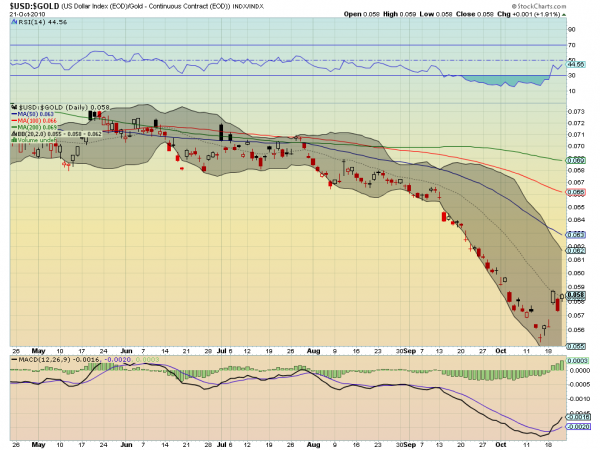Click 0.070 on the price axis
Image resolution: width=600 pixels, height=450 pixels.
(576, 146)
